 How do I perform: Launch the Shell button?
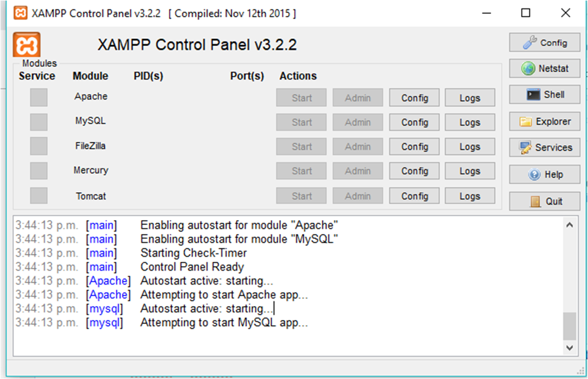545,94
